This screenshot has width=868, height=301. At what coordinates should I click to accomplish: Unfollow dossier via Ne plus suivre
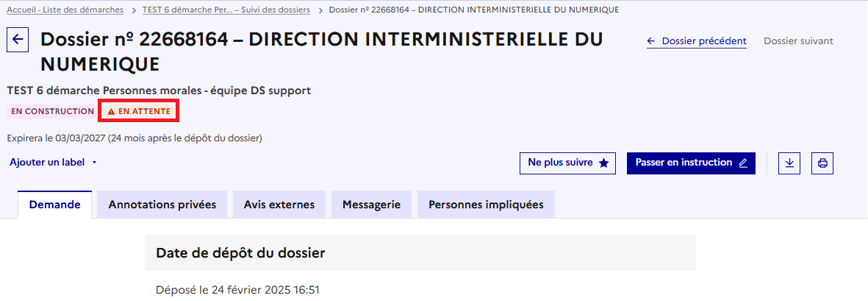pos(567,163)
